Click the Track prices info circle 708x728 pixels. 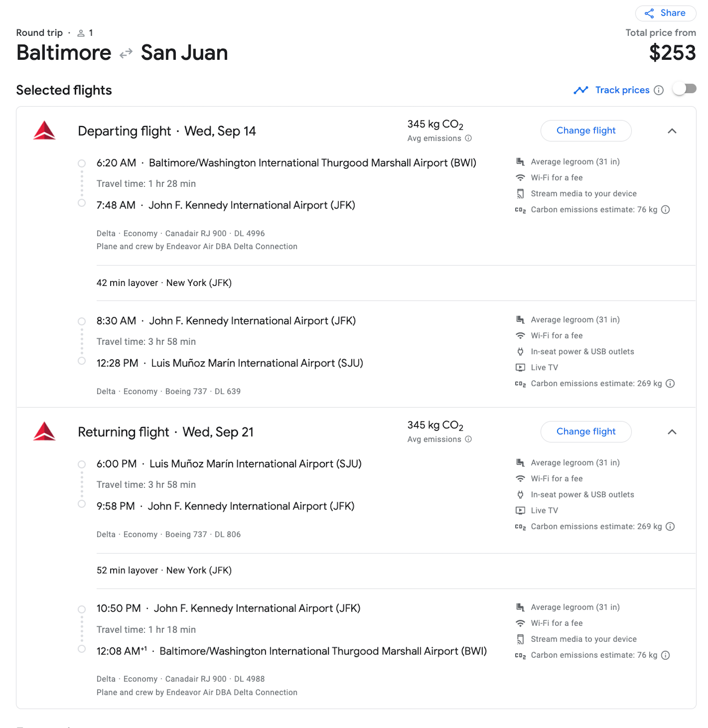click(x=658, y=90)
